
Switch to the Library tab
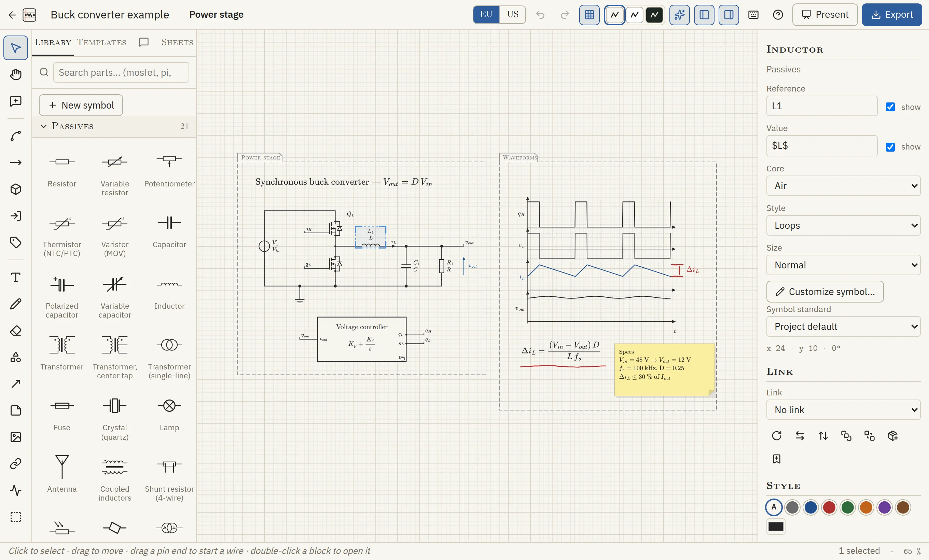point(53,42)
